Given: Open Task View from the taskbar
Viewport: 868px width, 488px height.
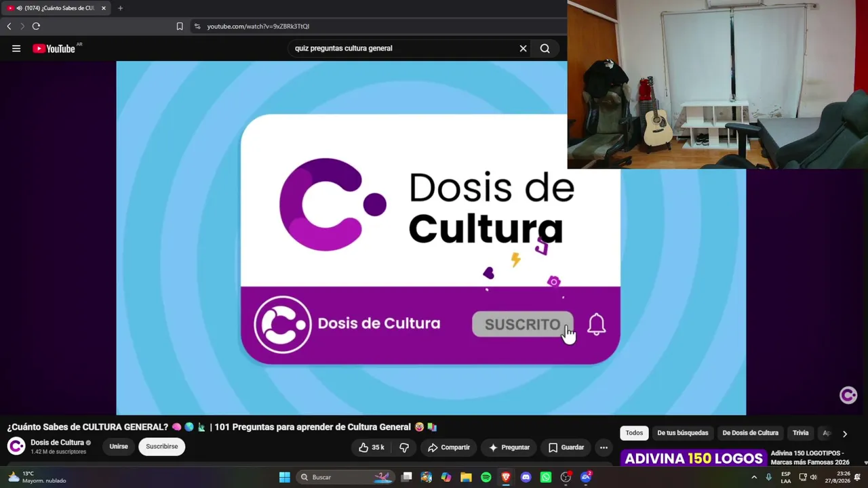Looking at the screenshot, I should pos(406,477).
